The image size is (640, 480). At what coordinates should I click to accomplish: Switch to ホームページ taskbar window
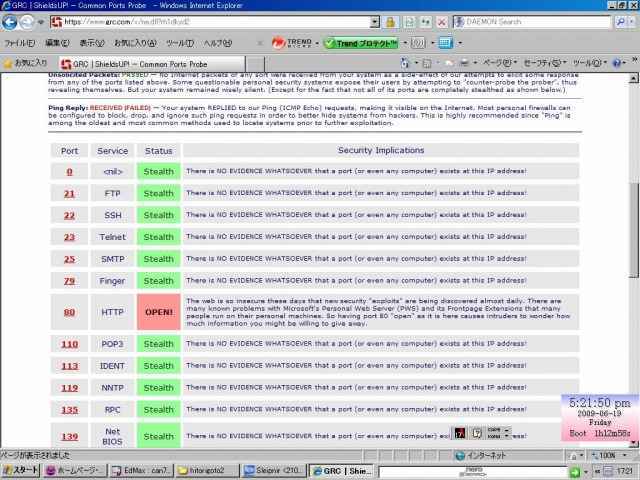(x=75, y=470)
